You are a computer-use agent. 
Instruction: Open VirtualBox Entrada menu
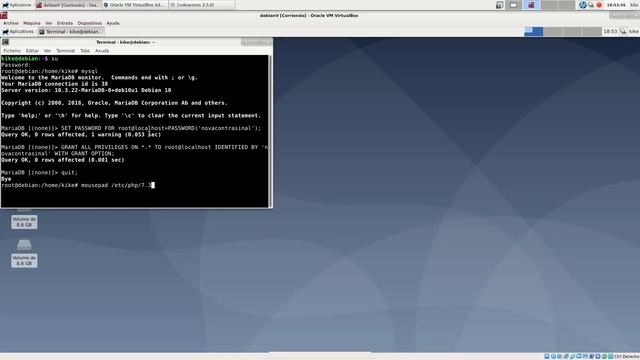tap(64, 23)
